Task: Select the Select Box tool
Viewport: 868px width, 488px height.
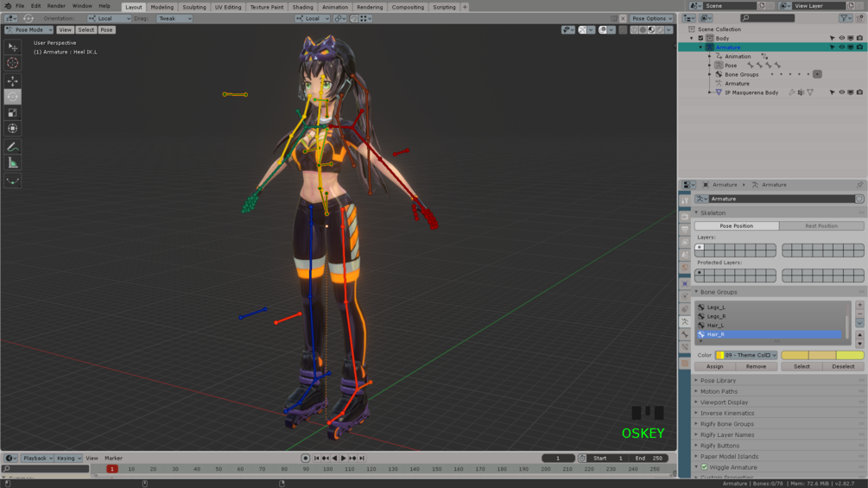Action: [13, 47]
